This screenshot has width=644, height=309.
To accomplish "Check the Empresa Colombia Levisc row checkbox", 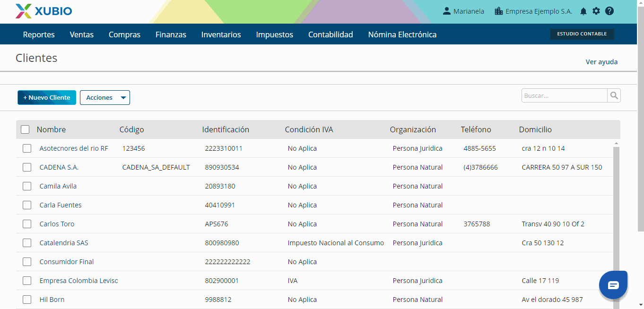I will point(27,281).
